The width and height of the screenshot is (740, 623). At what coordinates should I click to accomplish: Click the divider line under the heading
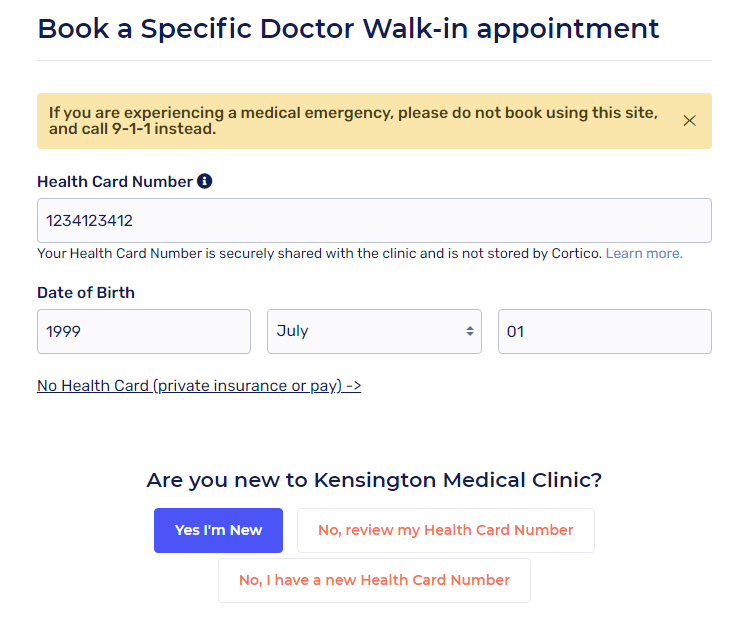[374, 60]
